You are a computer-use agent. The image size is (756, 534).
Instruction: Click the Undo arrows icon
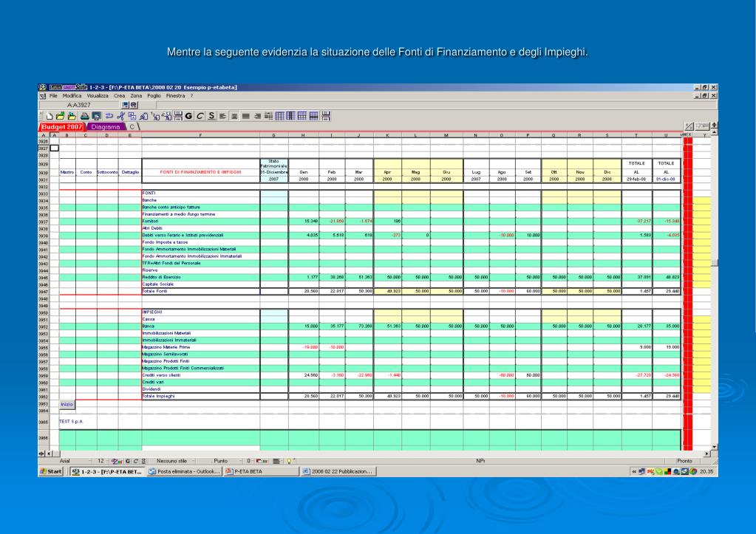(x=109, y=116)
